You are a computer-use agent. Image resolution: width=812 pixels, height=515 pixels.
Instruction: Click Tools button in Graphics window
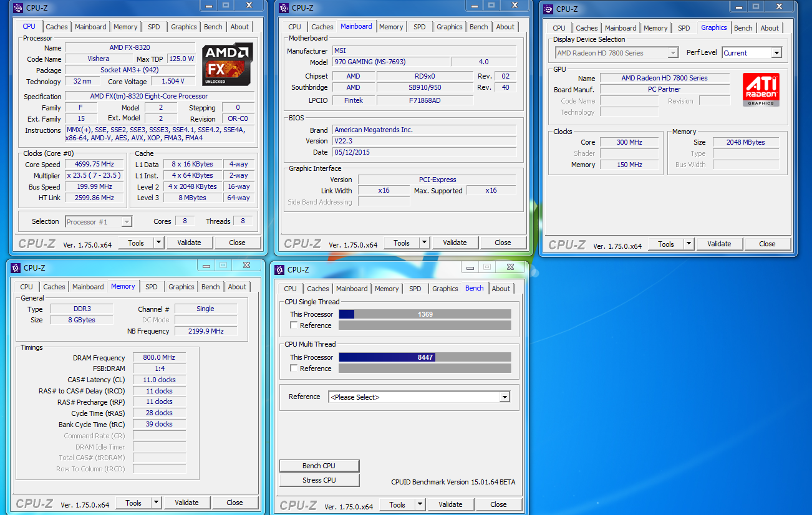(666, 244)
